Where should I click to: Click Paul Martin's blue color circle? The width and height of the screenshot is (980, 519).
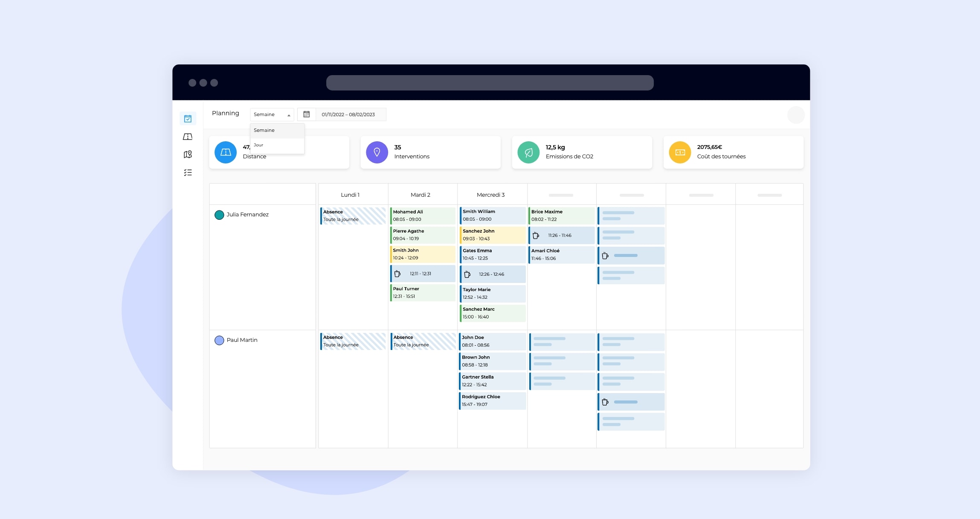[x=219, y=340]
